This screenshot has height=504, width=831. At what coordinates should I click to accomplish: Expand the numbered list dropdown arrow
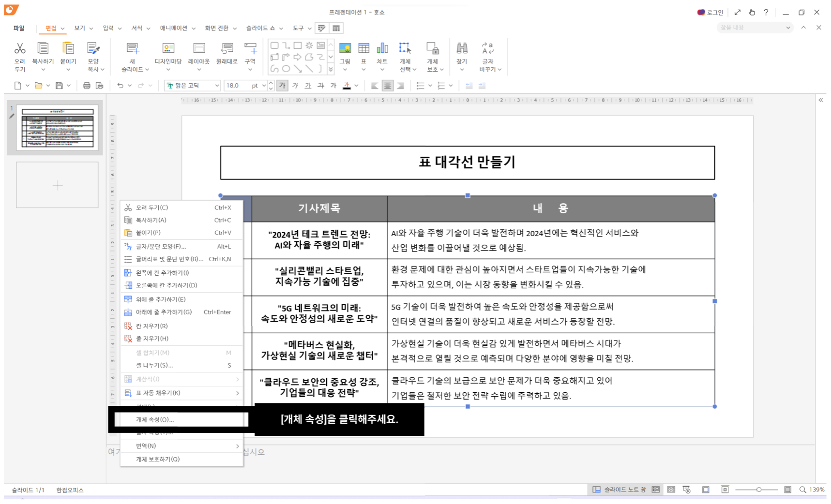(451, 86)
